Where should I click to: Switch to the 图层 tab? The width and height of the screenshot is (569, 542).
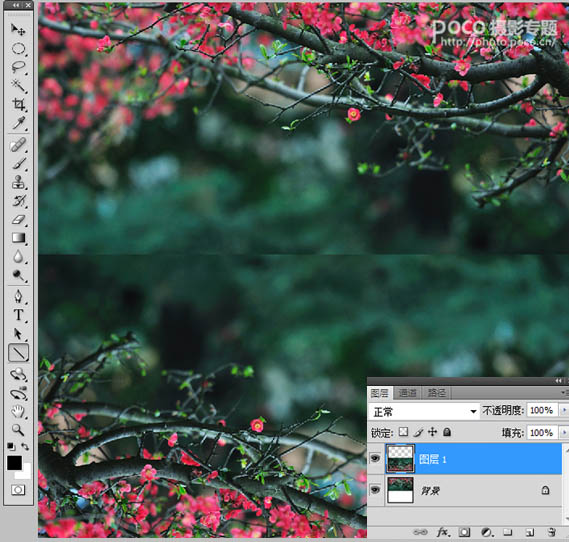point(380,393)
